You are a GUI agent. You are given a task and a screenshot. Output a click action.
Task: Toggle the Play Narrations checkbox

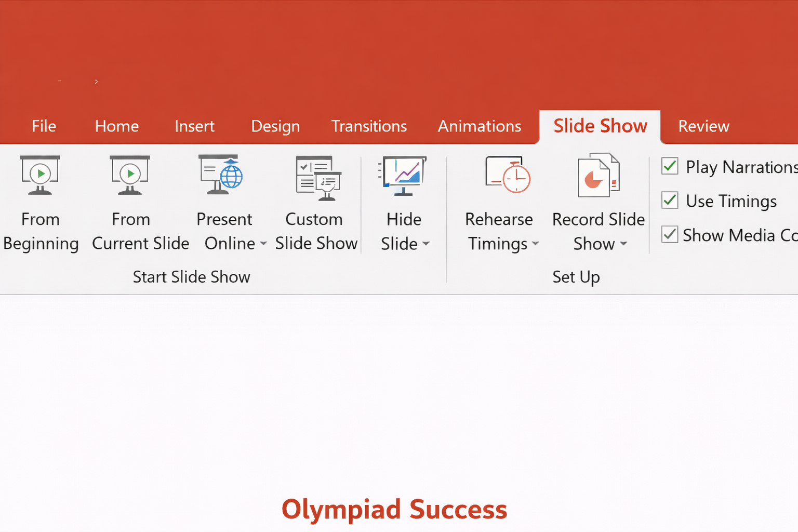[x=670, y=166]
